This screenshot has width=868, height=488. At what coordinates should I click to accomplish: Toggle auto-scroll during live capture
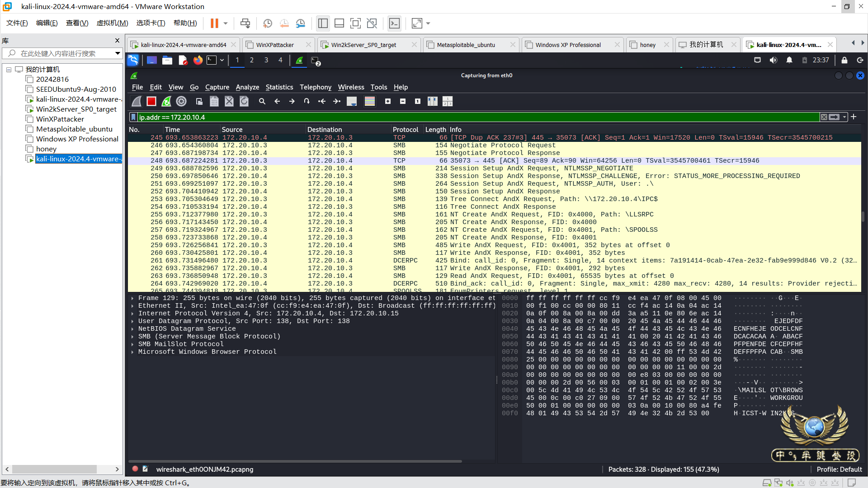pos(352,102)
